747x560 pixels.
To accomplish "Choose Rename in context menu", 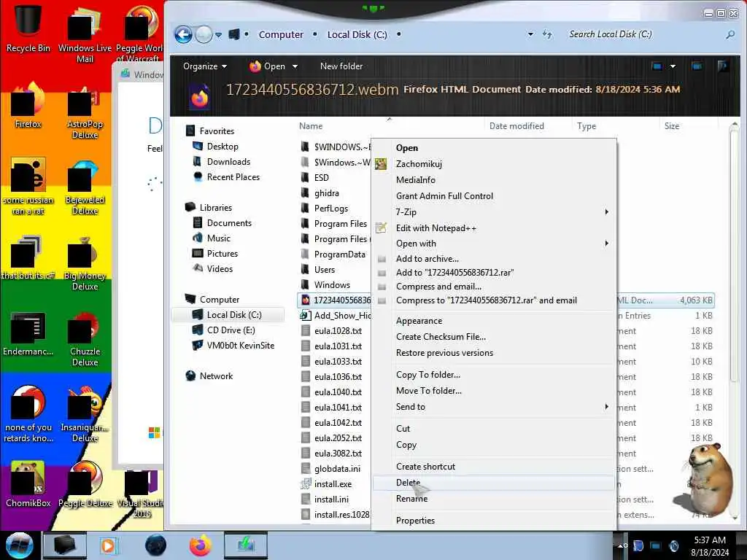I will 494,499.
